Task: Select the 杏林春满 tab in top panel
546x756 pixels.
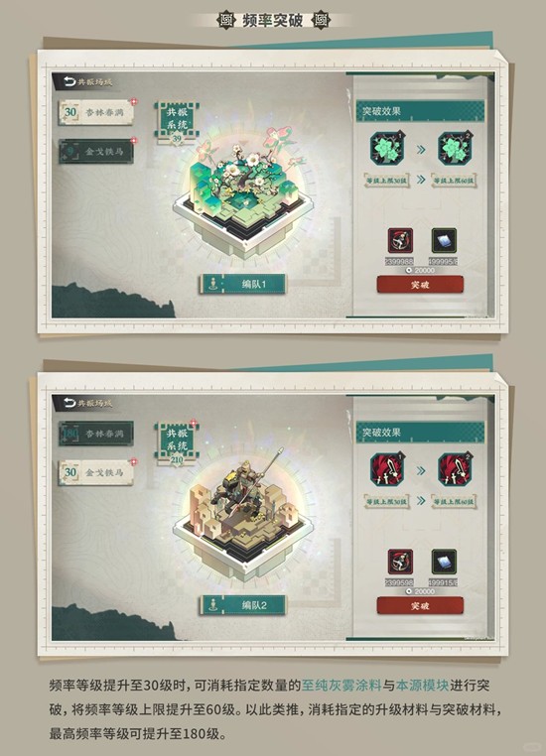Action: (x=96, y=112)
